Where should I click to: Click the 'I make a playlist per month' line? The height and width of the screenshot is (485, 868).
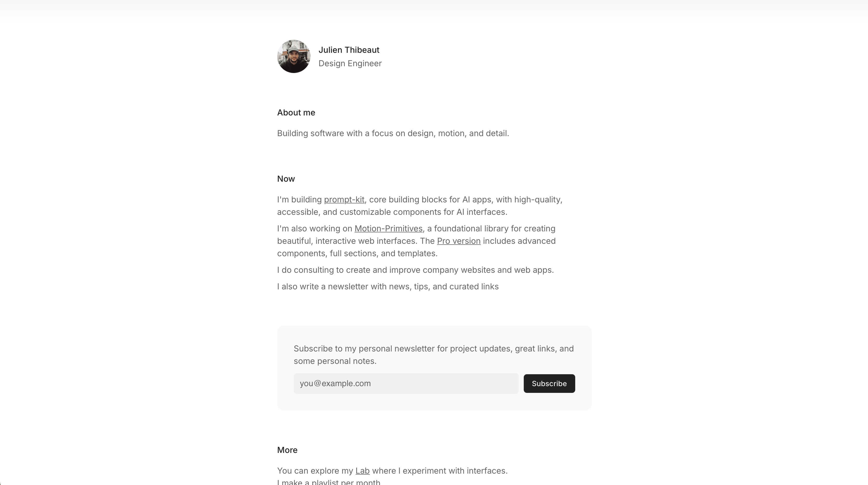click(x=328, y=482)
